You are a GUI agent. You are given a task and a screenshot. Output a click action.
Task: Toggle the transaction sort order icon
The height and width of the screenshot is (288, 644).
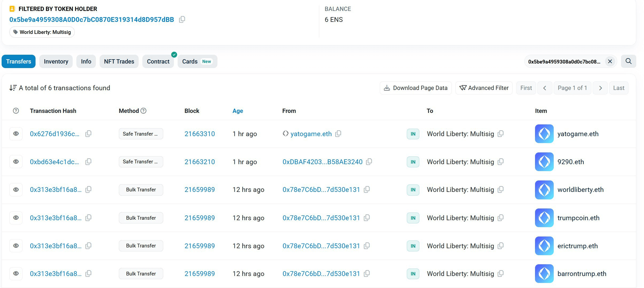click(13, 88)
